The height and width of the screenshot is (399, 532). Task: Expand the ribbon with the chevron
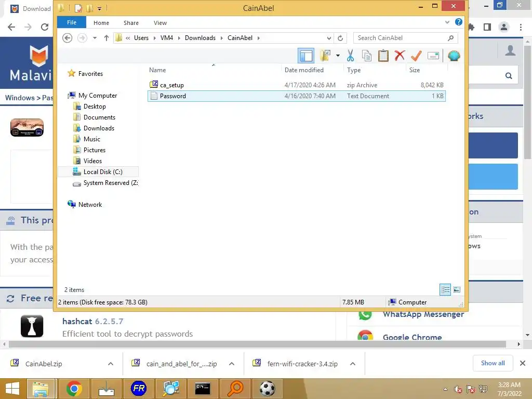(447, 22)
